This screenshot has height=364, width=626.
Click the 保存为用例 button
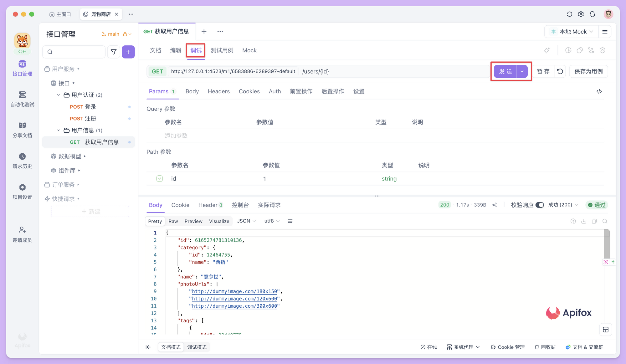pos(588,71)
